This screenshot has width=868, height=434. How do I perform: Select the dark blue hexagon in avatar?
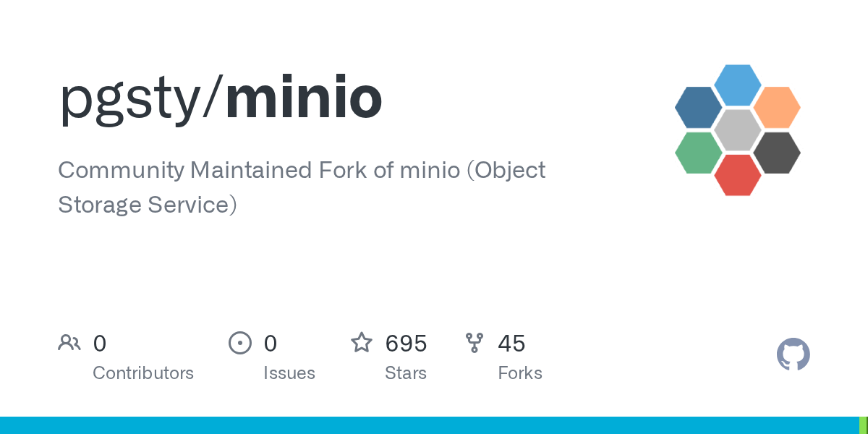(699, 108)
